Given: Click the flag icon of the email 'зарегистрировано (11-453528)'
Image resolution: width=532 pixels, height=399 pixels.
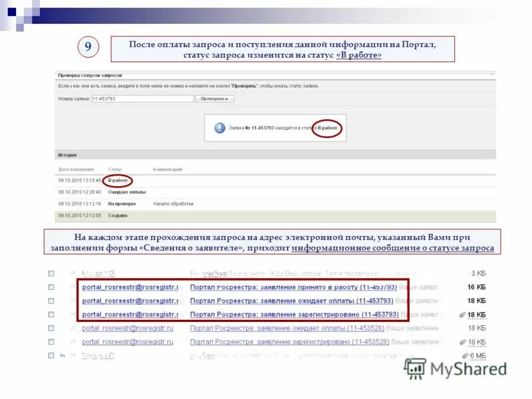Looking at the screenshot, I should point(72,342).
